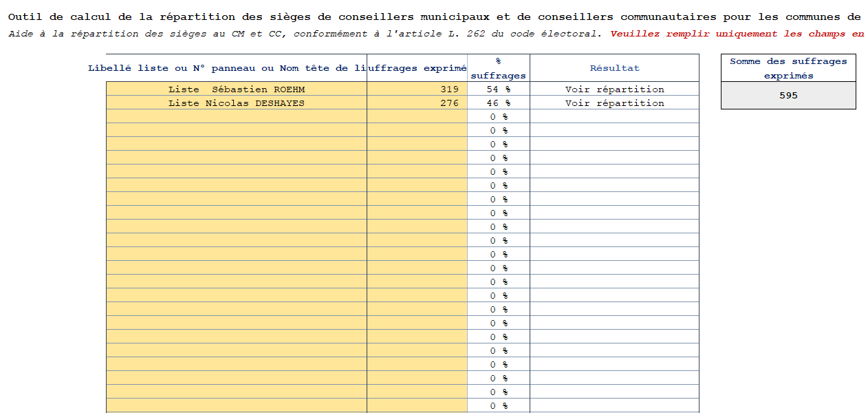Click the red 'Veuillez remplir uniquement' instruction text

[x=737, y=34]
